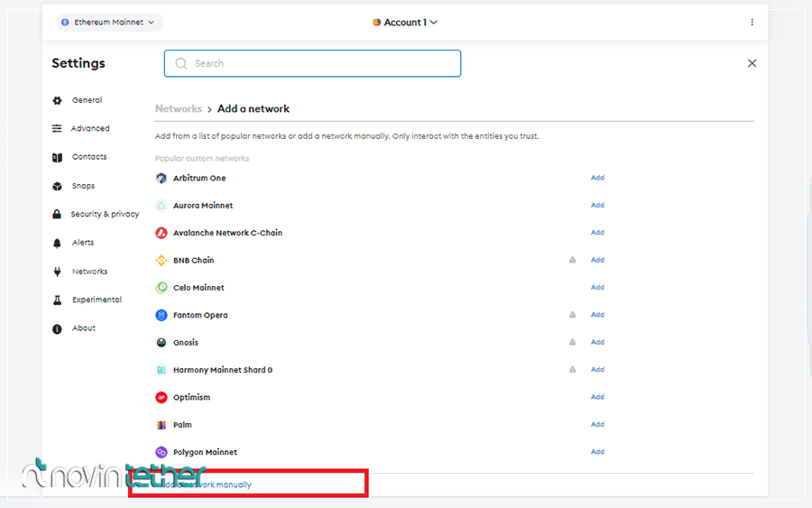Viewport: 812px width, 508px height.
Task: Click the Snaps cube icon
Action: tap(57, 187)
